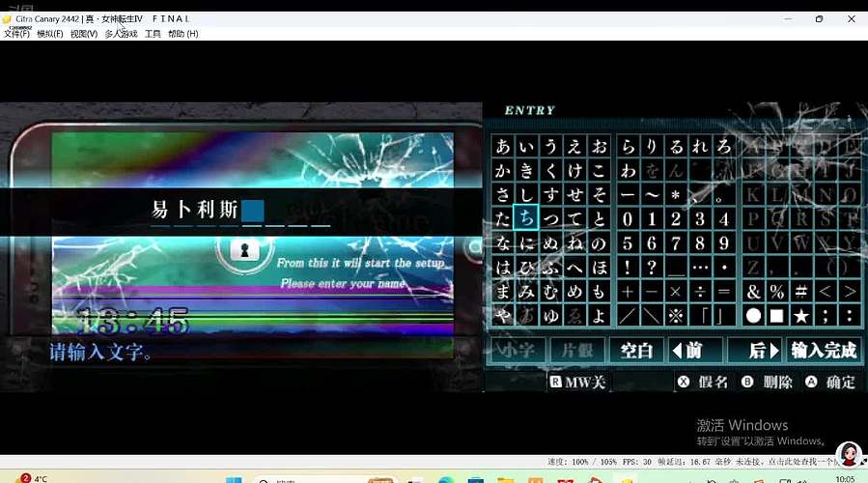The height and width of the screenshot is (483, 868).
Task: Select the backslash key
Action: (652, 316)
